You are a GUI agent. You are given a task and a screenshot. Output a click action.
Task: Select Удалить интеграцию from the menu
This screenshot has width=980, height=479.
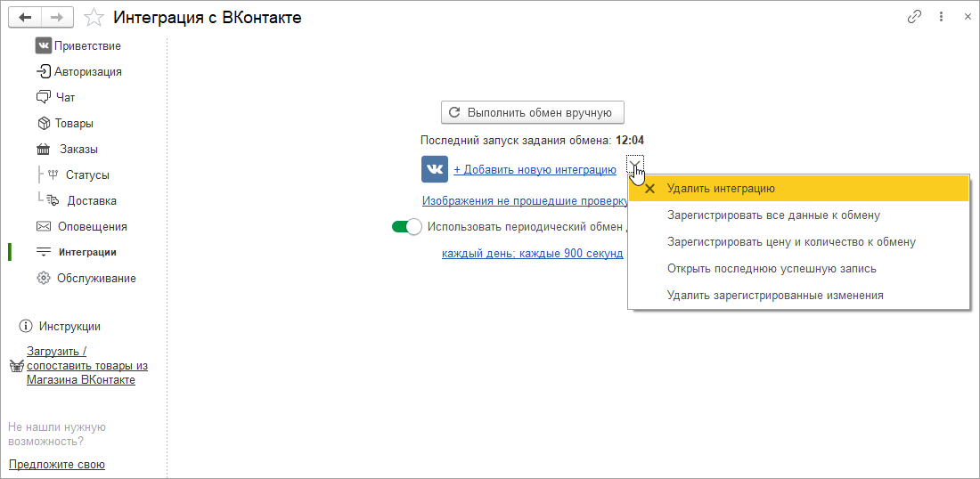pos(721,189)
